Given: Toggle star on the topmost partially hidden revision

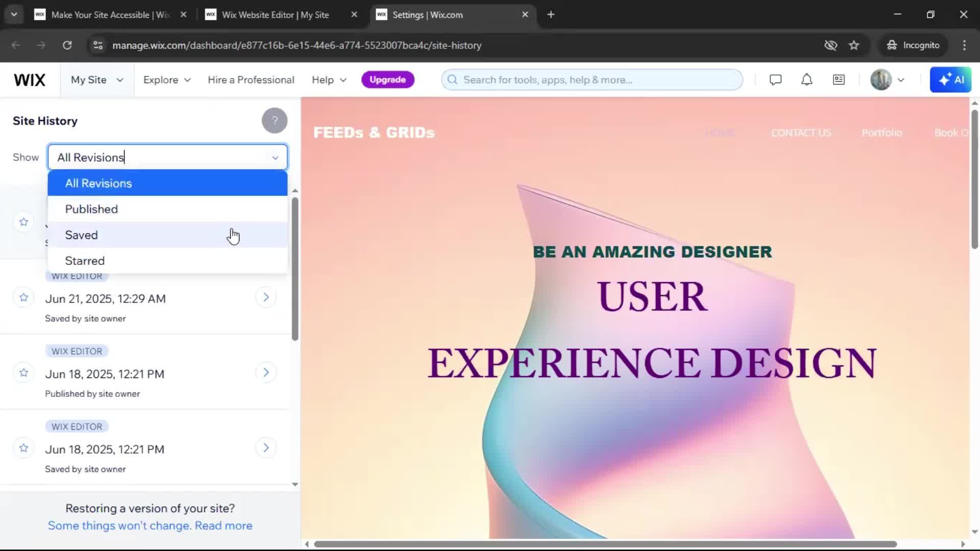Looking at the screenshot, I should coord(23,222).
